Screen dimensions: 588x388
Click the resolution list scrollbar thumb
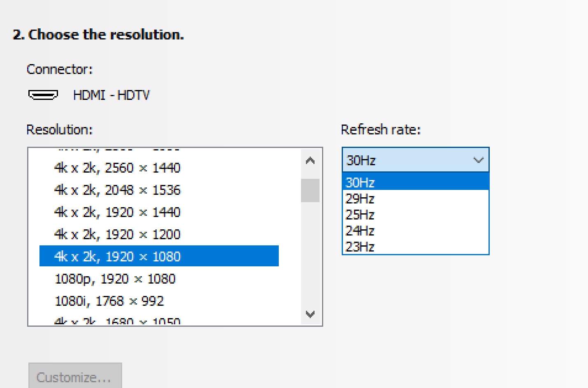(x=310, y=190)
